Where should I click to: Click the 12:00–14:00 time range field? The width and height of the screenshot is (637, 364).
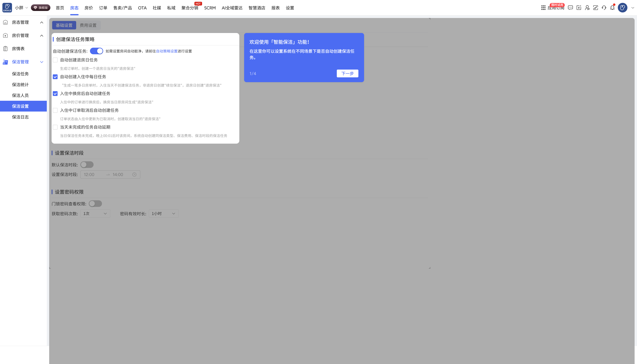click(x=110, y=175)
